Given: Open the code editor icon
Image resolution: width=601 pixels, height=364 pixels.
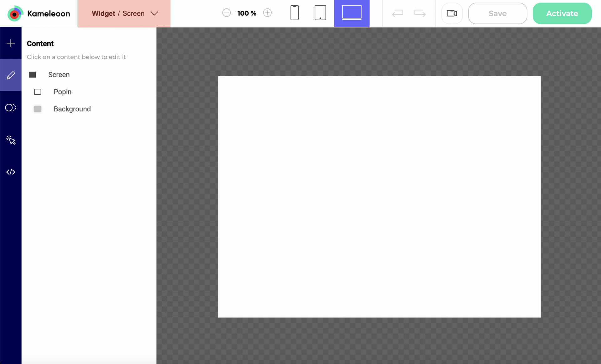Looking at the screenshot, I should coord(11,172).
